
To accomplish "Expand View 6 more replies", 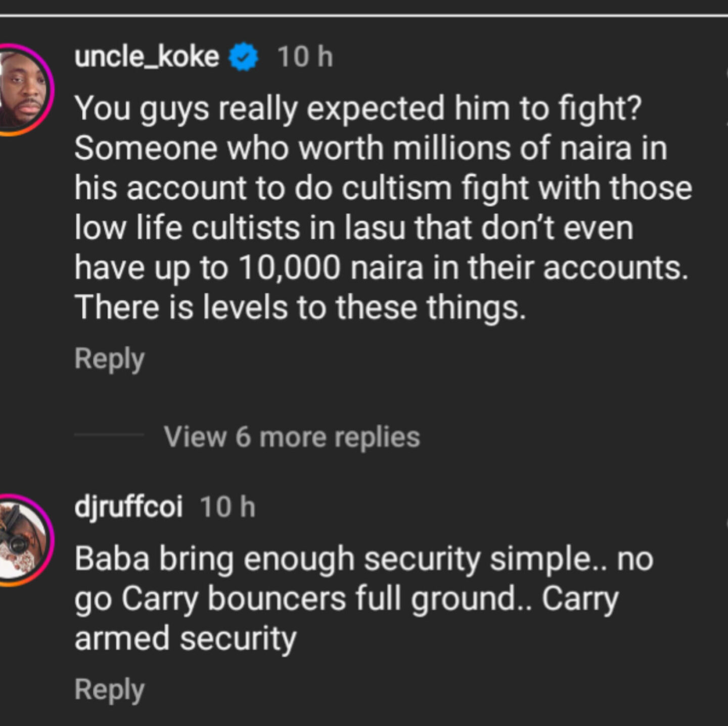I will click(292, 437).
